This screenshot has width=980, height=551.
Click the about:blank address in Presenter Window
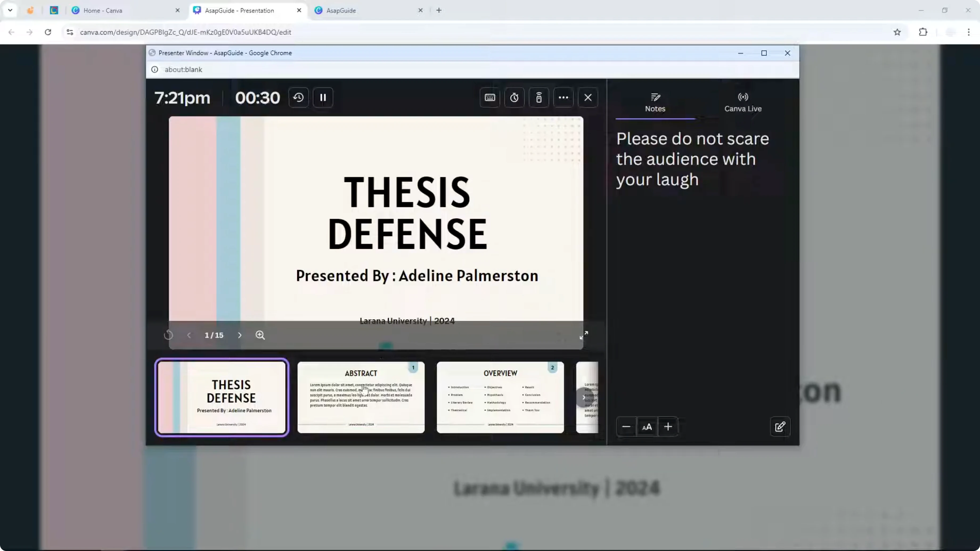pos(183,69)
